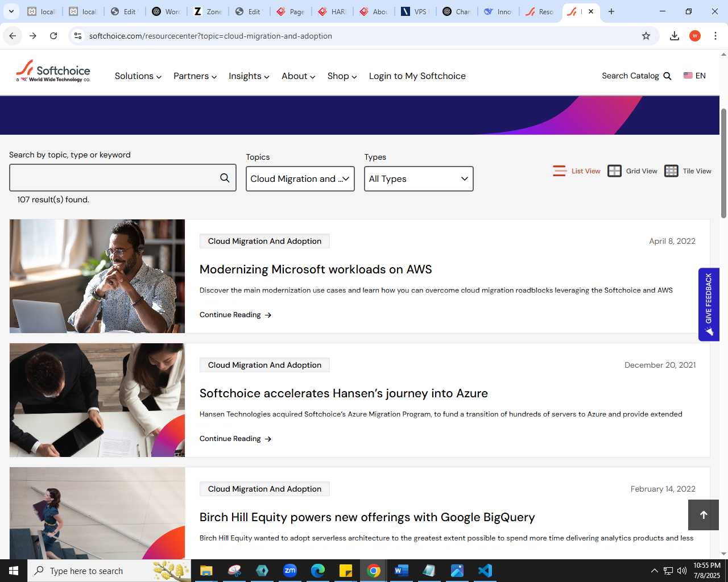Open the Topics dropdown
This screenshot has height=582, width=728.
pyautogui.click(x=300, y=178)
